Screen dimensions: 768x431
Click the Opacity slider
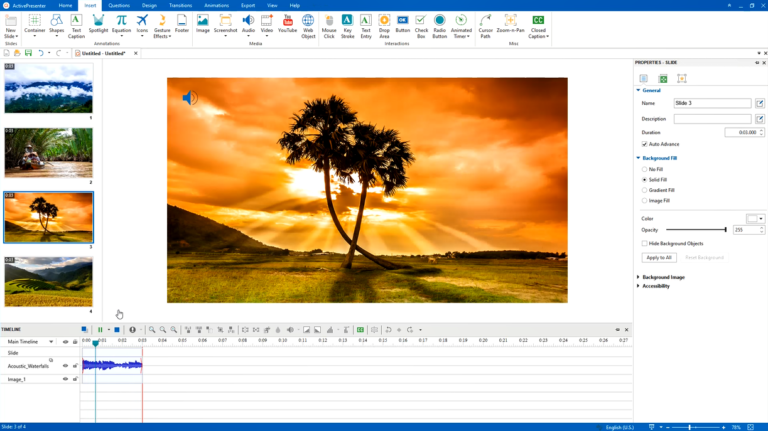696,230
